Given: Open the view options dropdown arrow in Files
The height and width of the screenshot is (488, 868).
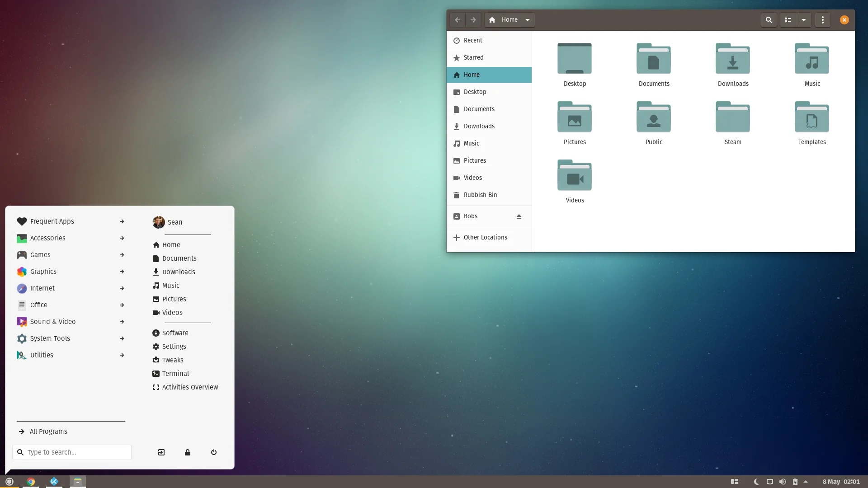Looking at the screenshot, I should pos(804,20).
